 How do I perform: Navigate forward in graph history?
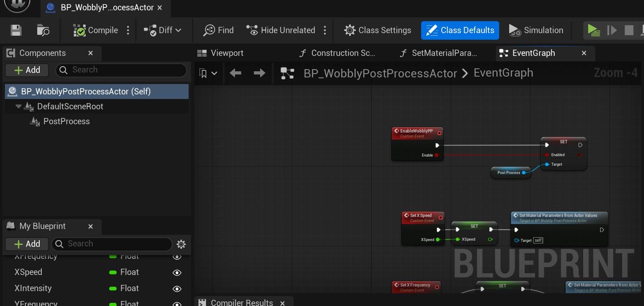click(259, 73)
